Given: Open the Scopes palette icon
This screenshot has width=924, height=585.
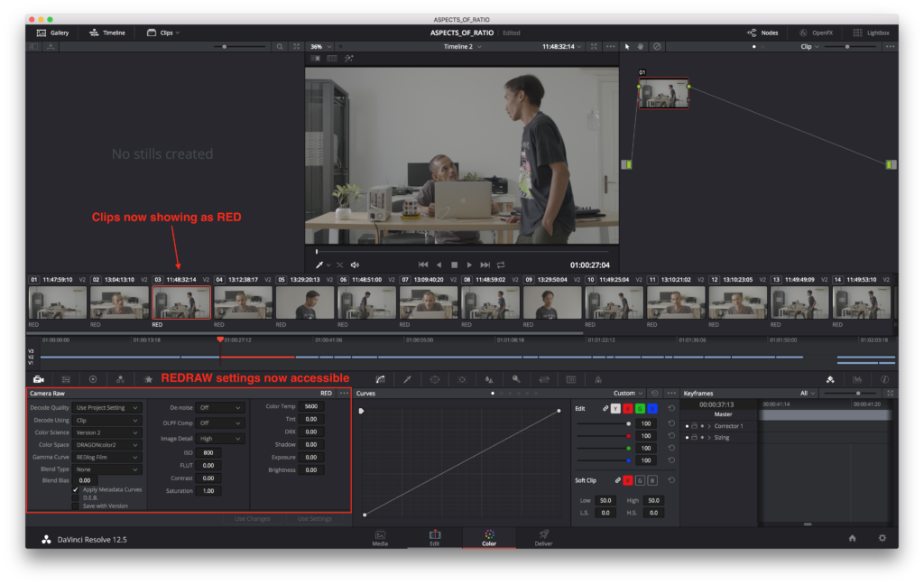Looking at the screenshot, I should (857, 379).
